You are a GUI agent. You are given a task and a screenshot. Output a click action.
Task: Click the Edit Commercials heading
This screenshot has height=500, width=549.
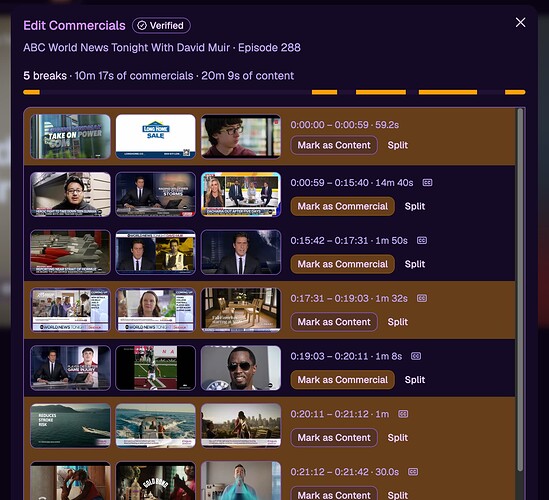[x=74, y=26]
